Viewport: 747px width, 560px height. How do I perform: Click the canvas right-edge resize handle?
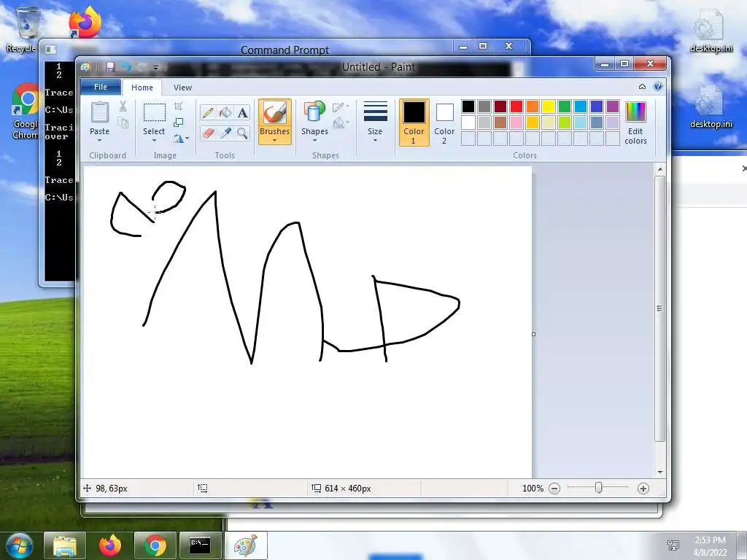click(533, 334)
